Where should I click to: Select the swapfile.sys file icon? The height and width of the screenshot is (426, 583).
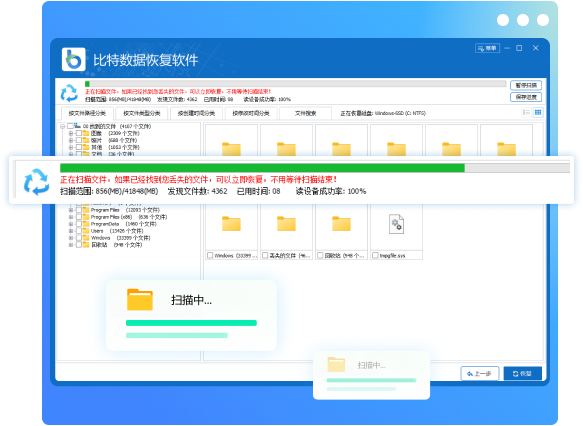click(x=396, y=224)
